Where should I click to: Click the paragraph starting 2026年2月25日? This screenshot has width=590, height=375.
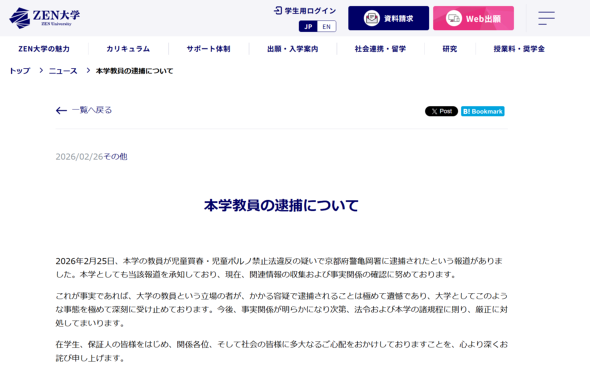(280, 268)
